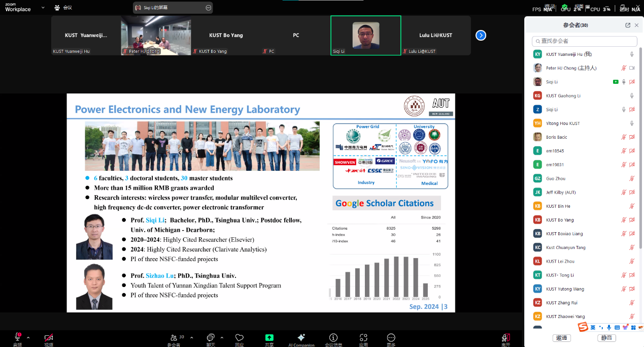Click KUST Bin He muted microphone icon

click(x=632, y=206)
